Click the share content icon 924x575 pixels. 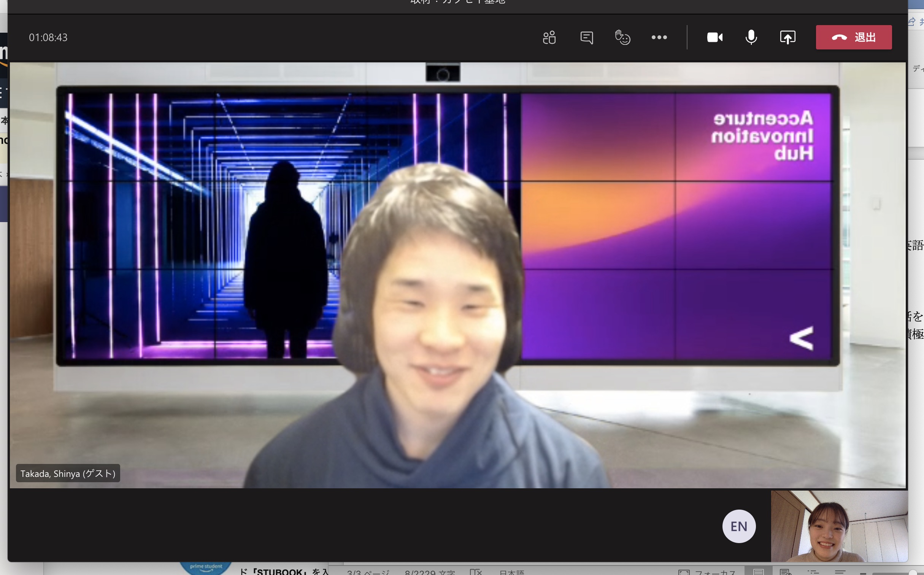[x=787, y=37]
